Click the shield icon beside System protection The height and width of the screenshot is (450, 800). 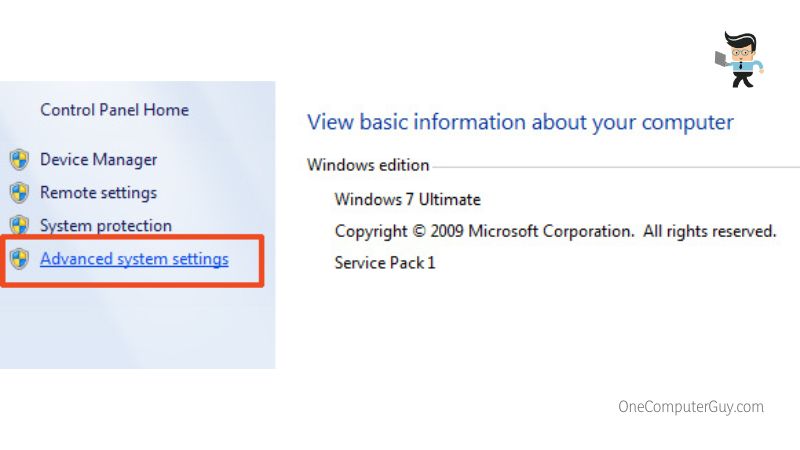[19, 224]
